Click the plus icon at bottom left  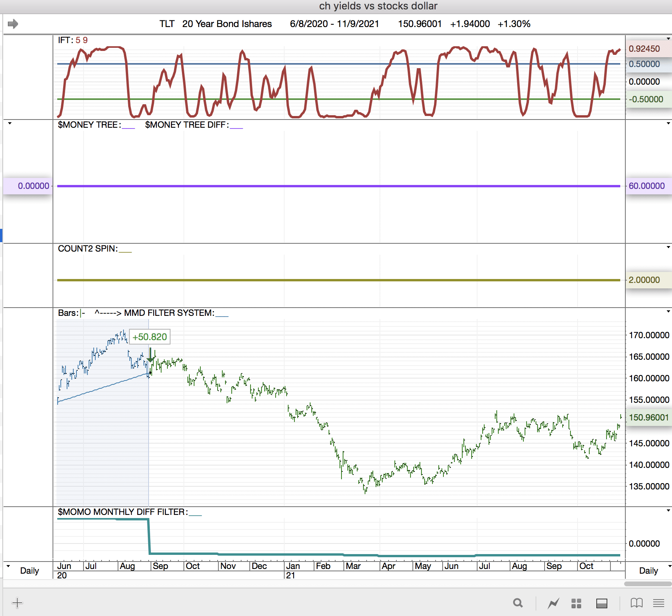17,603
